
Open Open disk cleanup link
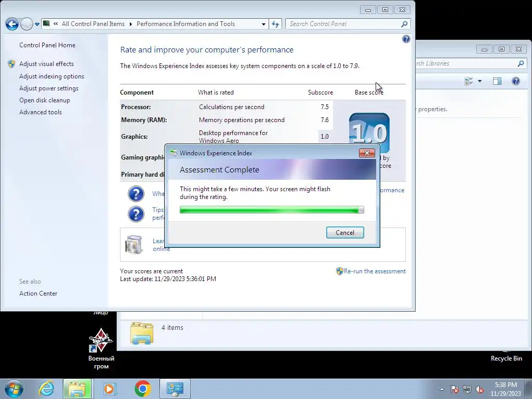[45, 100]
